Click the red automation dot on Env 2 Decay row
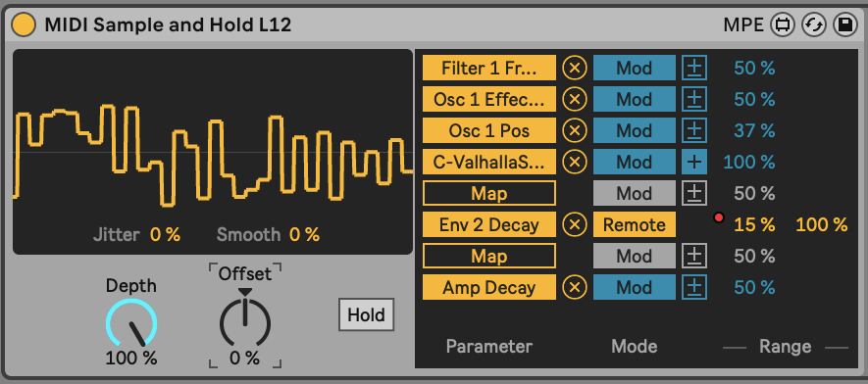The height and width of the screenshot is (384, 868). point(719,218)
